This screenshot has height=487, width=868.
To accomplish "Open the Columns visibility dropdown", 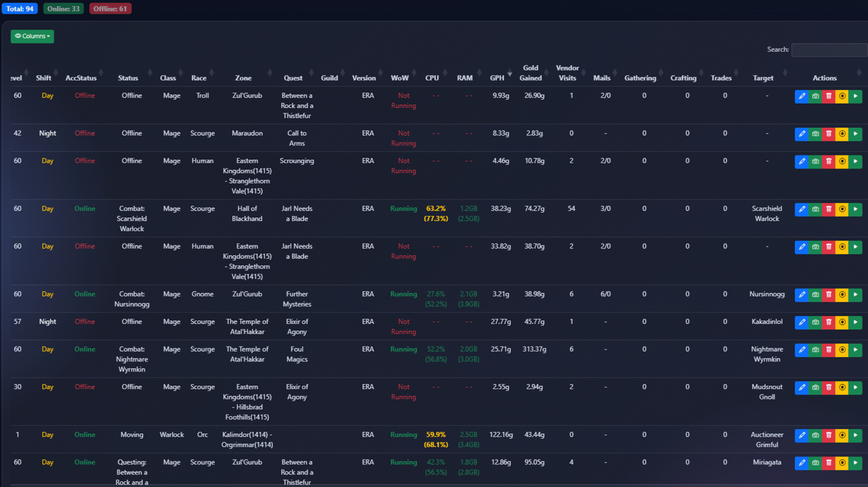I will (32, 36).
